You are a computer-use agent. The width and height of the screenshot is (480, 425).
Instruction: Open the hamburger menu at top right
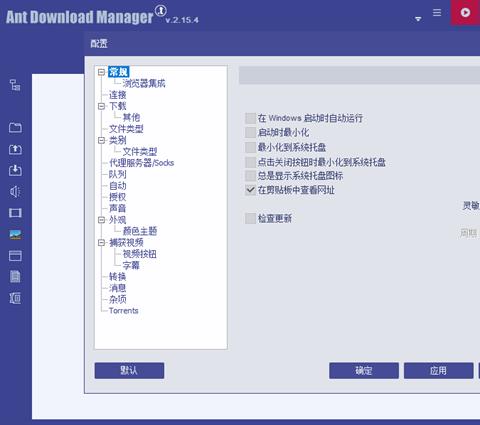(437, 13)
